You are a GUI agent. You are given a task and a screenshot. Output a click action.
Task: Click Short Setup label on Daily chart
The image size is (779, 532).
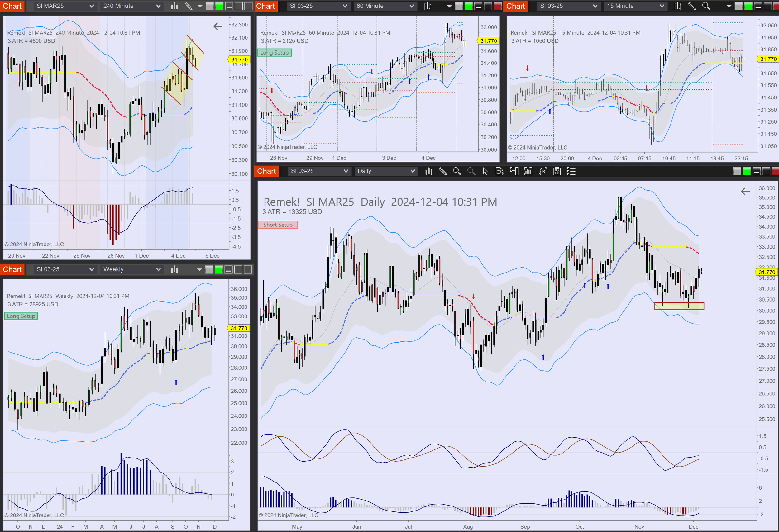[x=278, y=225]
